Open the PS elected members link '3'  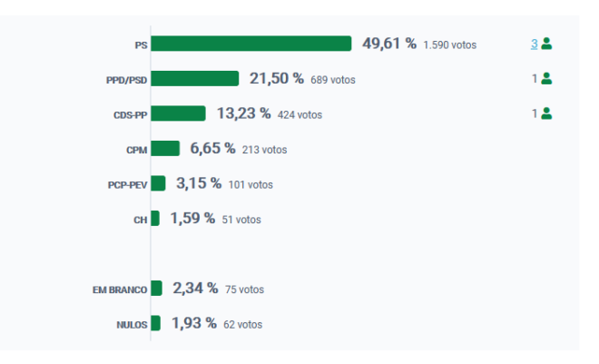(534, 44)
